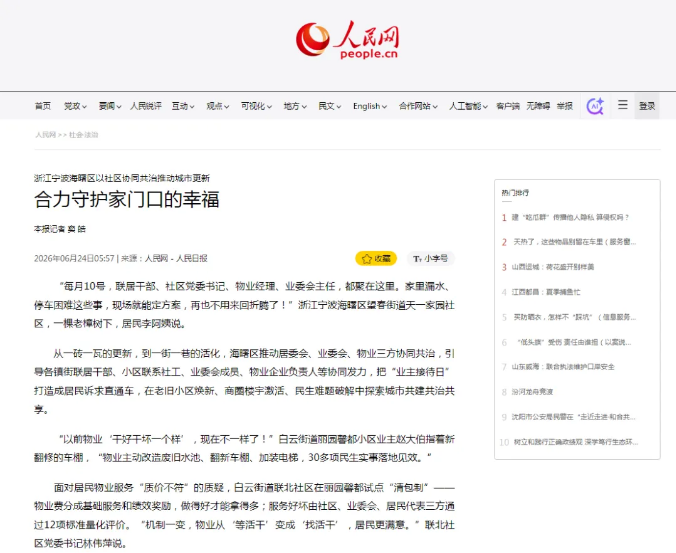The width and height of the screenshot is (676, 553).
Task: Open the hamburger menu icon
Action: (x=623, y=105)
